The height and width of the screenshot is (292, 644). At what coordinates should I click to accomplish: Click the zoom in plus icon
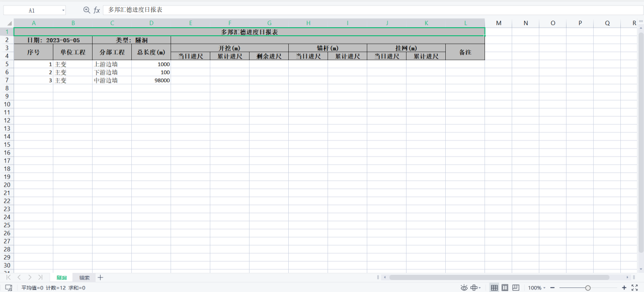(624, 287)
